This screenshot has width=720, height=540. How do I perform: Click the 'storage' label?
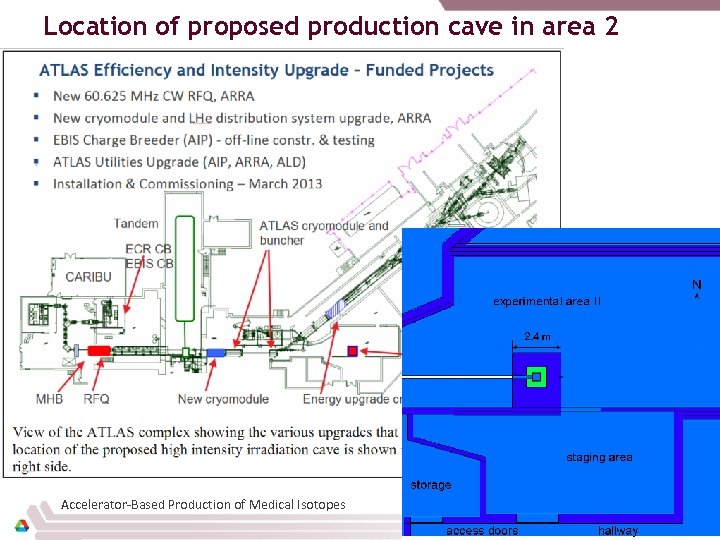coord(431,485)
